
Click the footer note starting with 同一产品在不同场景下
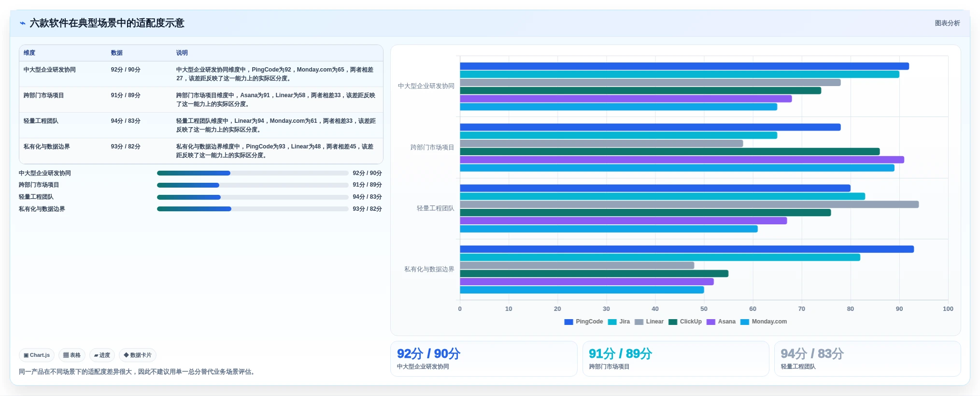tap(137, 372)
